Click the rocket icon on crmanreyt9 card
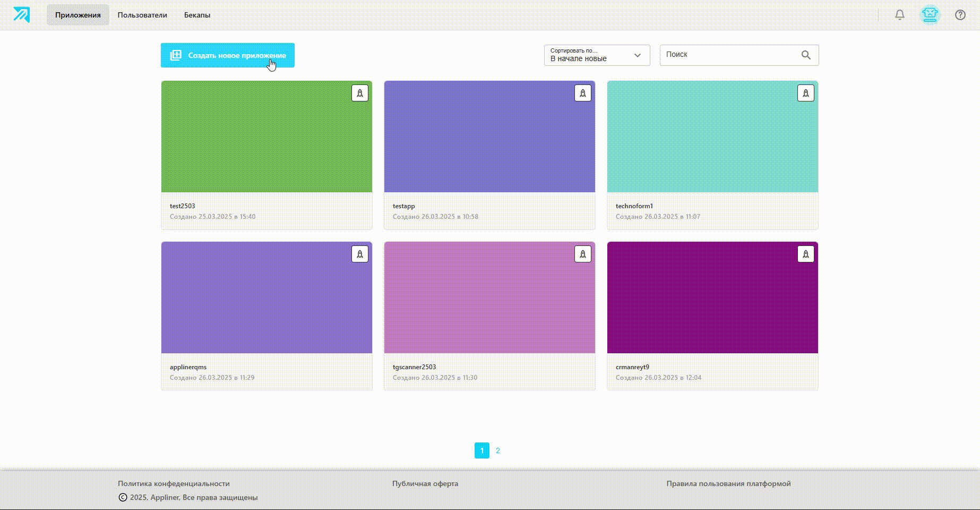Viewport: 980px width, 510px height. click(805, 254)
